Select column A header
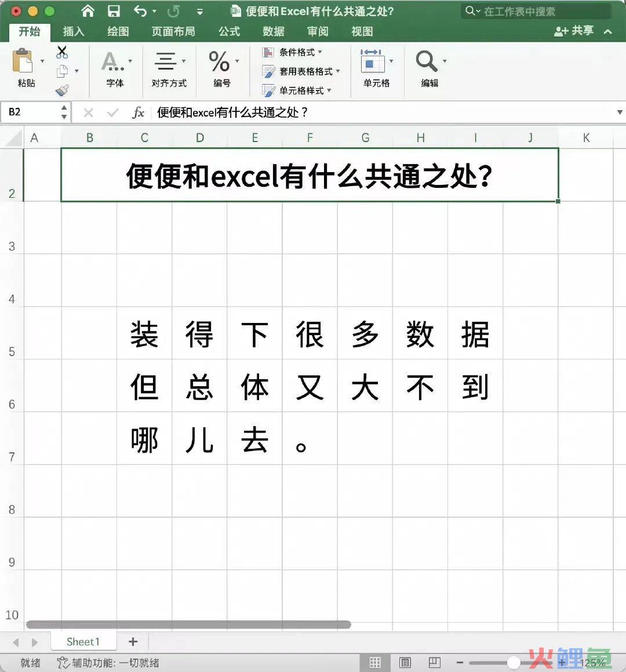 point(34,138)
